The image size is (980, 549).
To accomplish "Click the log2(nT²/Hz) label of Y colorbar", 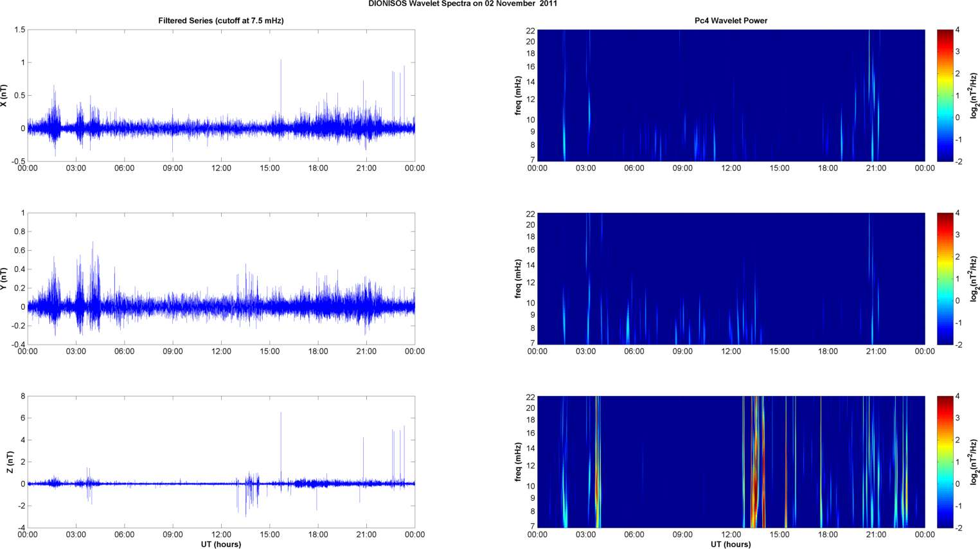I will click(974, 279).
